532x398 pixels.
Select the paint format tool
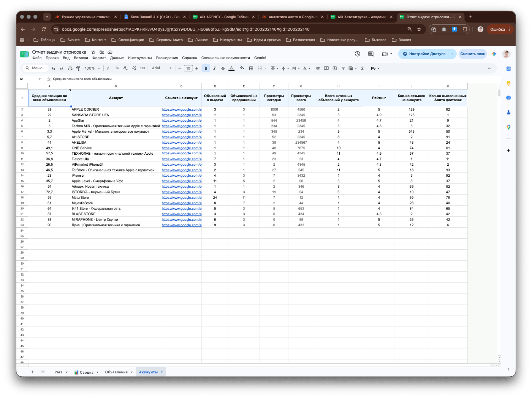click(x=78, y=68)
